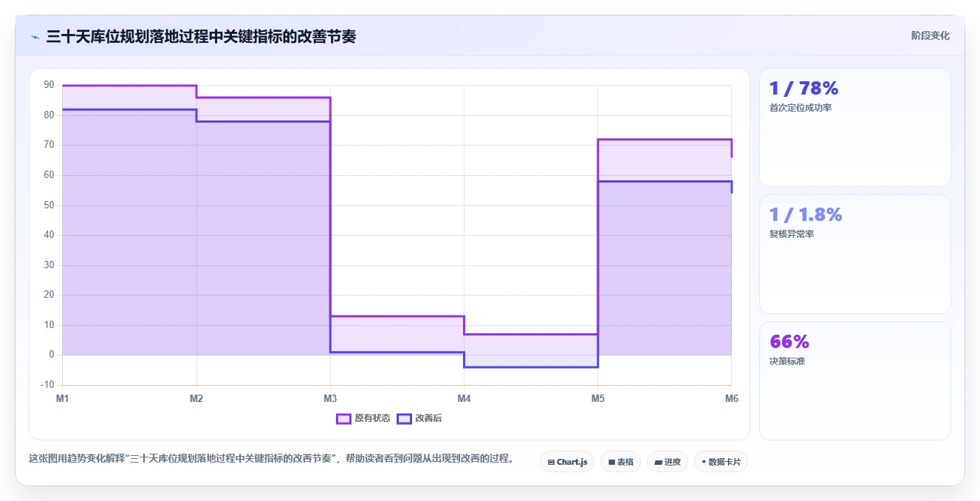Click the 90 y-axis tick label

pos(49,85)
